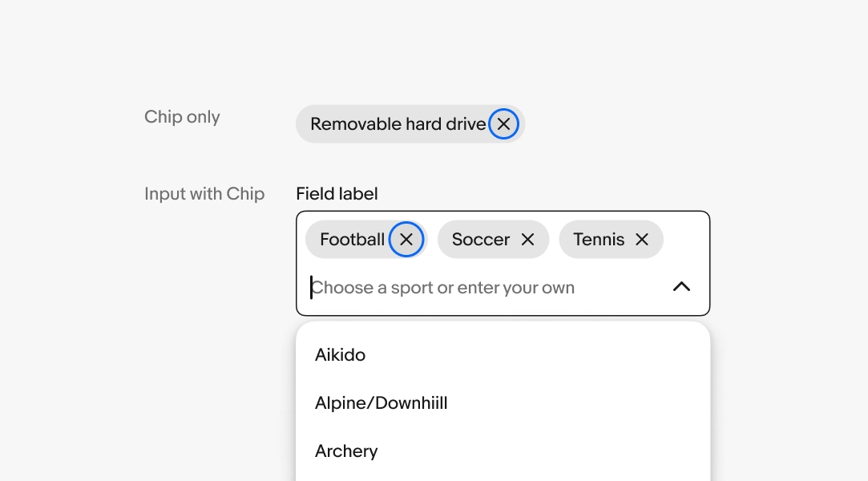The image size is (868, 481).
Task: Remove the Removable hard drive chip
Action: pyautogui.click(x=503, y=124)
